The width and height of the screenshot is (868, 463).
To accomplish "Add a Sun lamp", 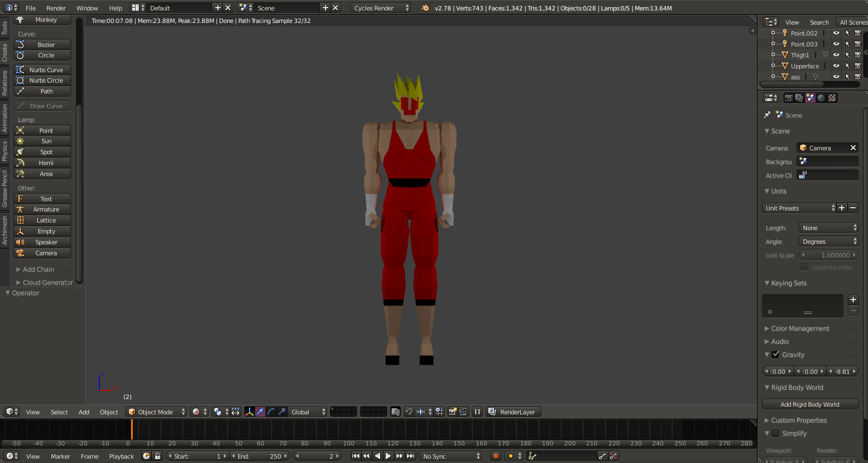I will [43, 141].
